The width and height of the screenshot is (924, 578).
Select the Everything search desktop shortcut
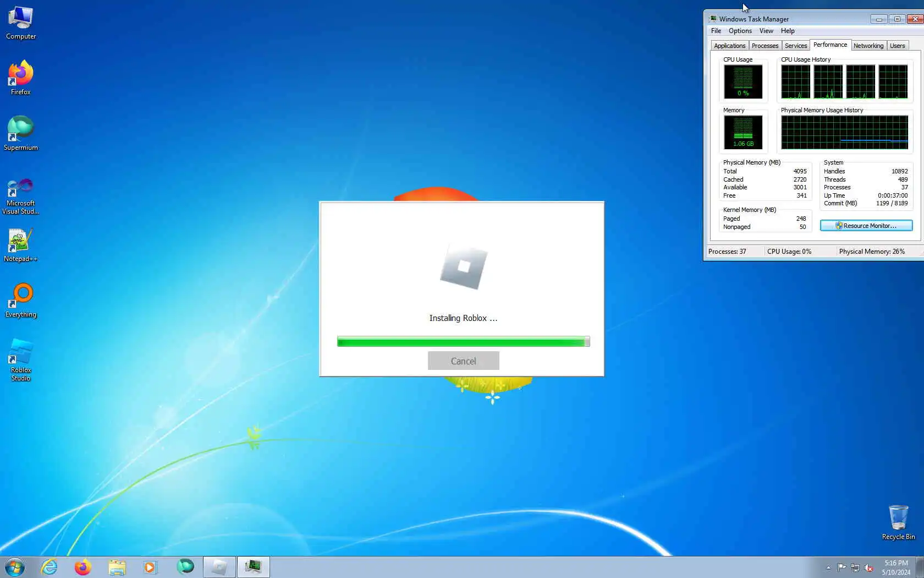pos(21,301)
